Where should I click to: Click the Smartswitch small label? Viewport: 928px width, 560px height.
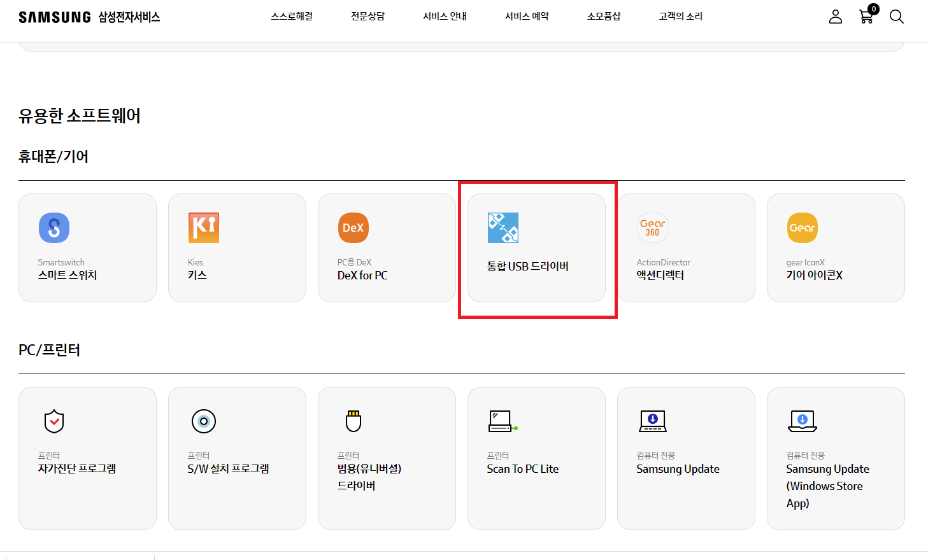click(x=61, y=262)
